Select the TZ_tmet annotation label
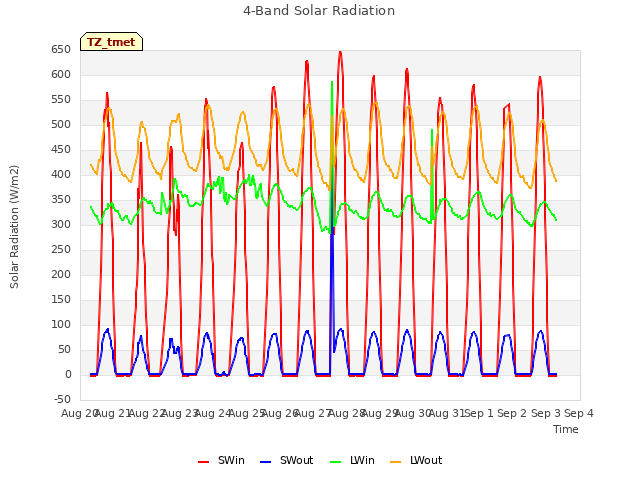 (111, 42)
